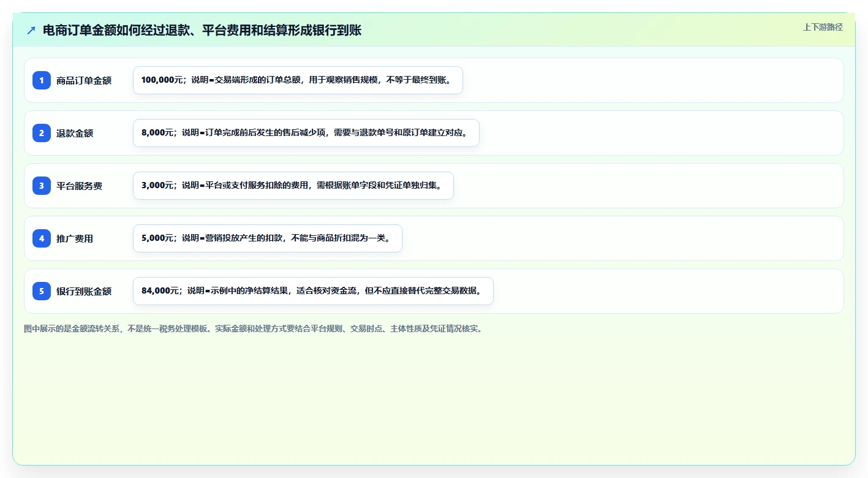This screenshot has height=478, width=868.
Task: Select step badge 3 for 平台服务费
Action: coord(42,186)
